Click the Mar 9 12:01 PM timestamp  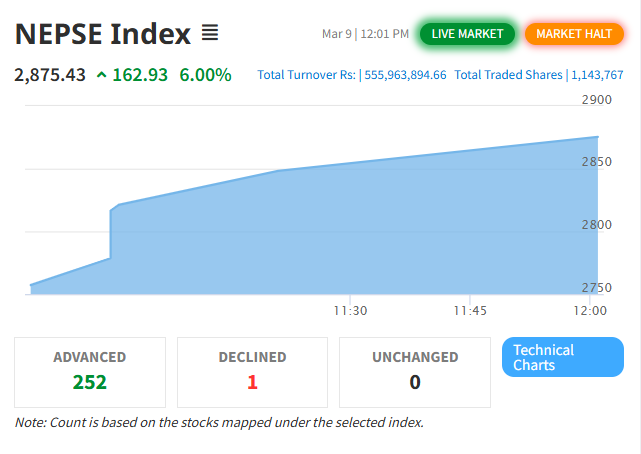coord(365,34)
